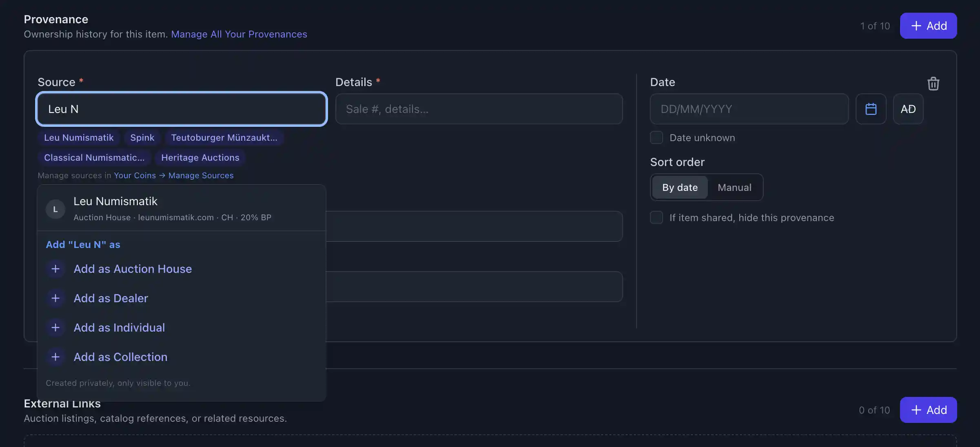This screenshot has height=447, width=980.
Task: Pick the Teutoburger Münzaukt... source chip
Action: pyautogui.click(x=224, y=137)
